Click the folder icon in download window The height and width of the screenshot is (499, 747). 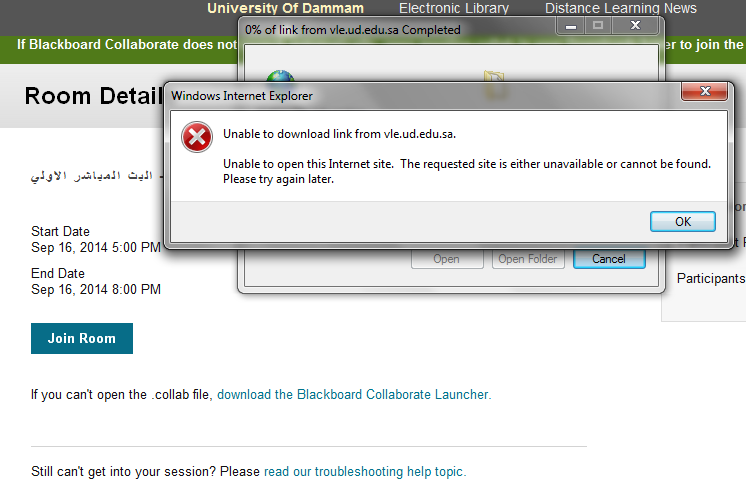coord(494,80)
